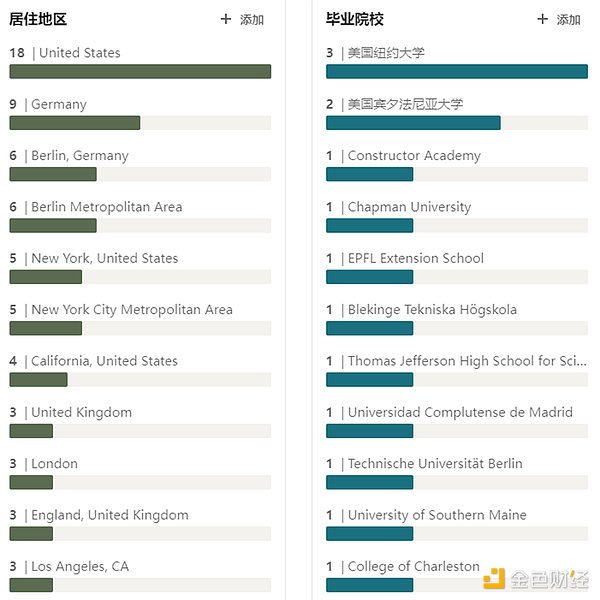Click the plus icon beside 居住地区
This screenshot has height=600, width=600.
[x=226, y=19]
